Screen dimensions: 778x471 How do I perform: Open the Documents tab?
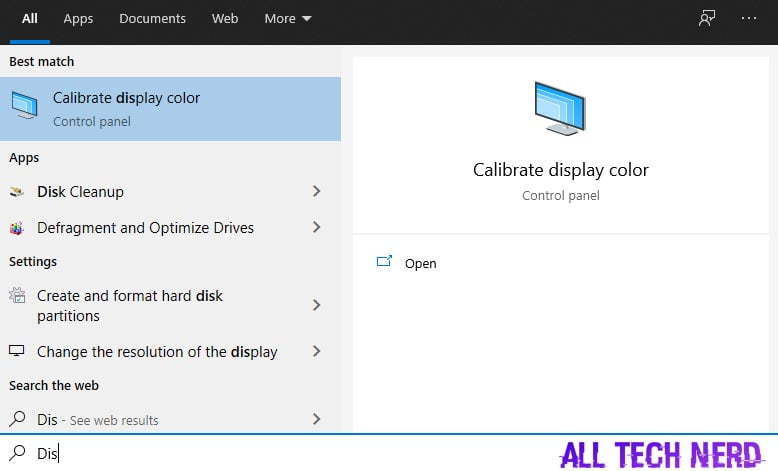152,19
